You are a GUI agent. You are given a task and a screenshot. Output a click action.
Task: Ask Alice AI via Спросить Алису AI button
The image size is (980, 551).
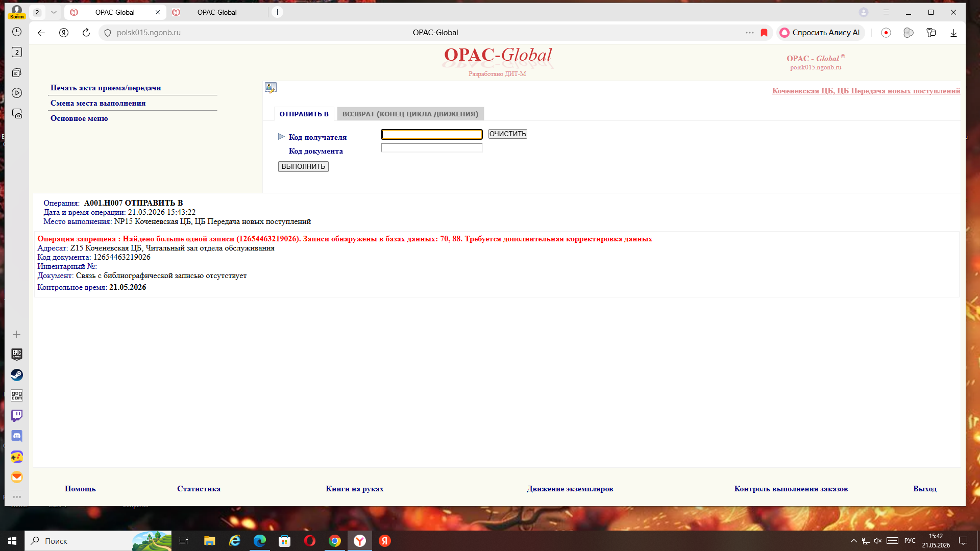[x=820, y=33]
